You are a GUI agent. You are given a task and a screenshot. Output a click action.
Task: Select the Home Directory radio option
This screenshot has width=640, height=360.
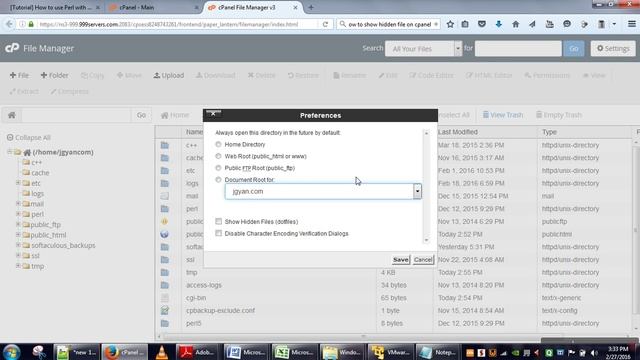coord(218,144)
